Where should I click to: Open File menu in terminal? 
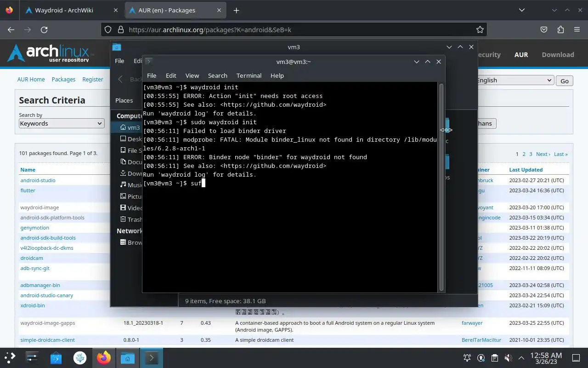(x=152, y=75)
